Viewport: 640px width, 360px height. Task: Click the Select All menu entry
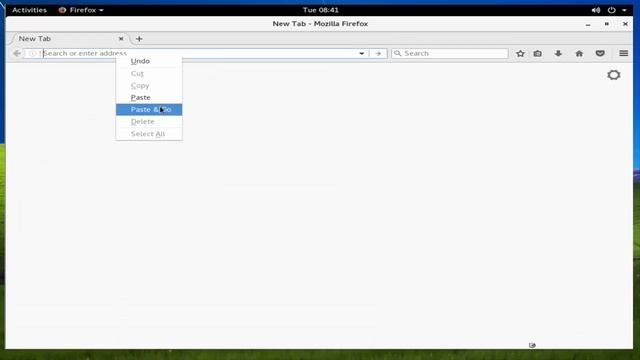pos(149,134)
